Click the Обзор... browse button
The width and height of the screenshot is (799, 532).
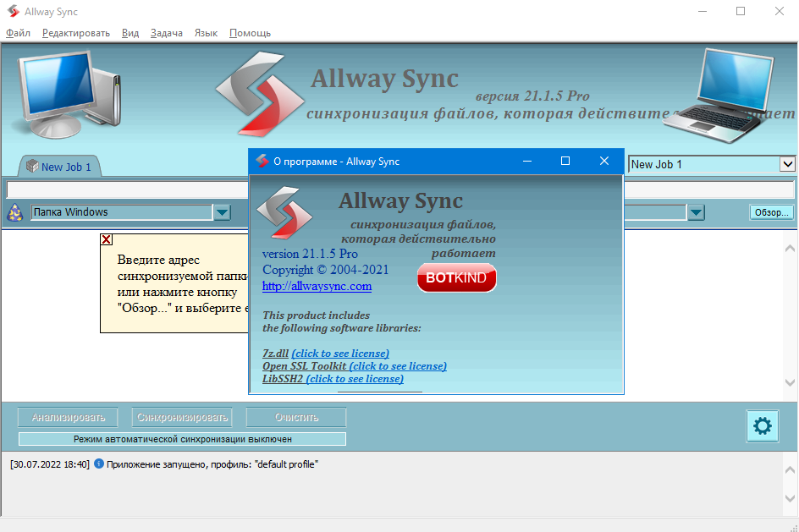coord(771,212)
